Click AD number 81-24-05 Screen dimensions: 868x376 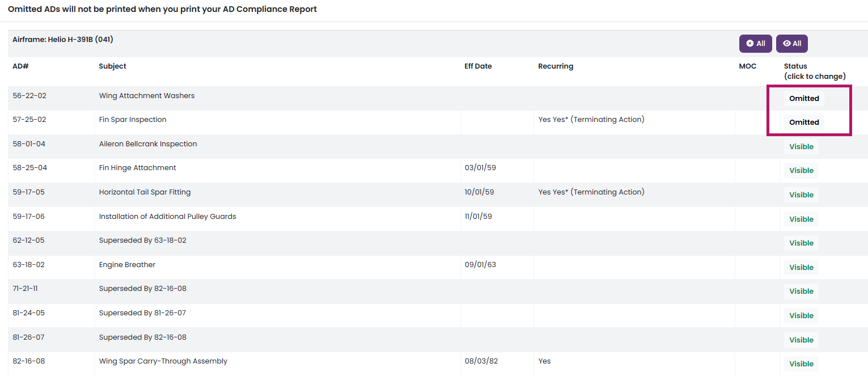(28, 313)
